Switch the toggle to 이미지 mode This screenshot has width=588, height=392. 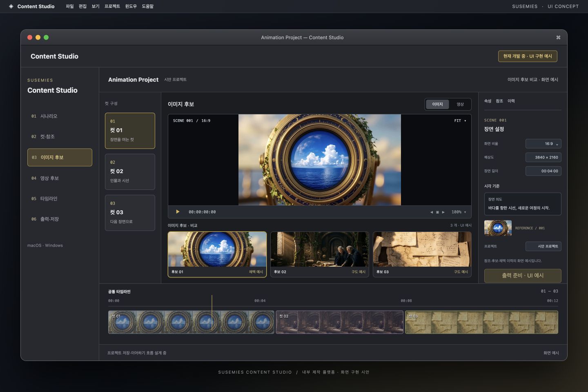point(437,104)
